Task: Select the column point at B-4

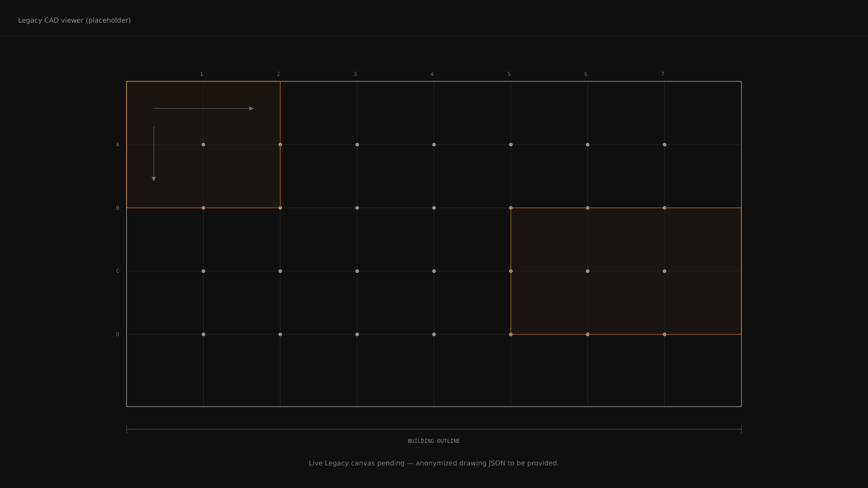Action: click(434, 208)
